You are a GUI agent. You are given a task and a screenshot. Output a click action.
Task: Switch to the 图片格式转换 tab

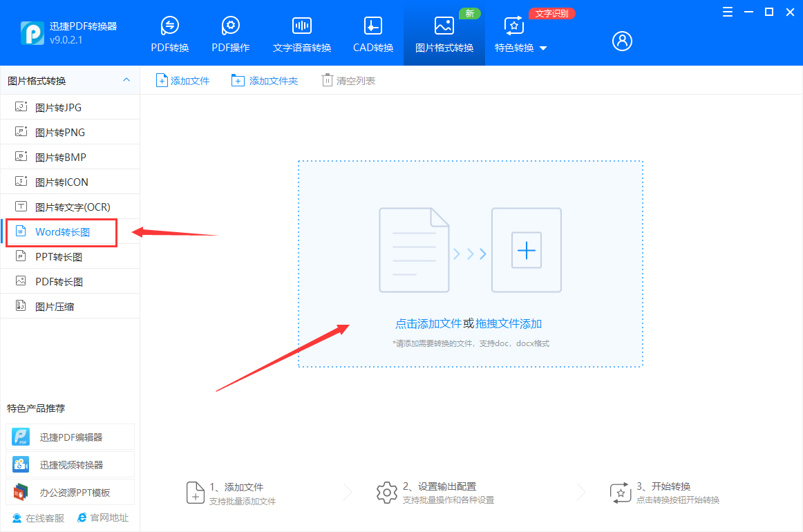[x=444, y=32]
